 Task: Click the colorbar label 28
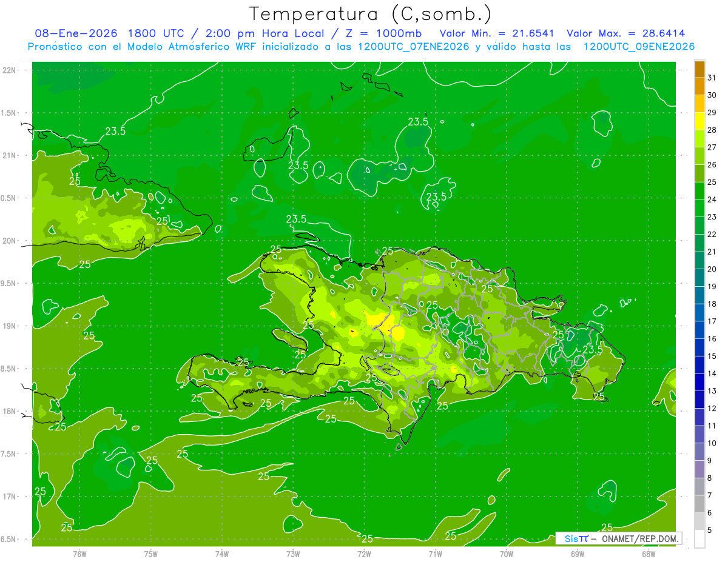pos(712,130)
